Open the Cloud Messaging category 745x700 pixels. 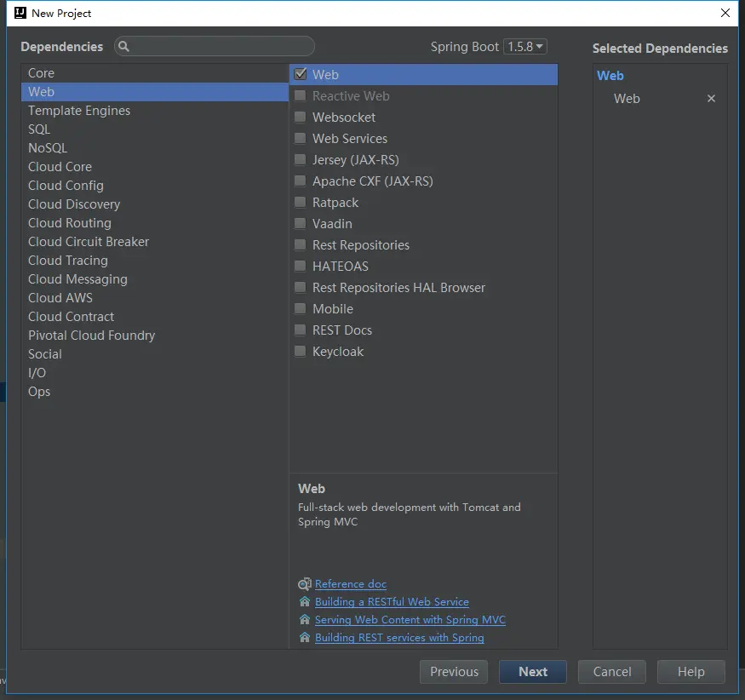point(154,279)
